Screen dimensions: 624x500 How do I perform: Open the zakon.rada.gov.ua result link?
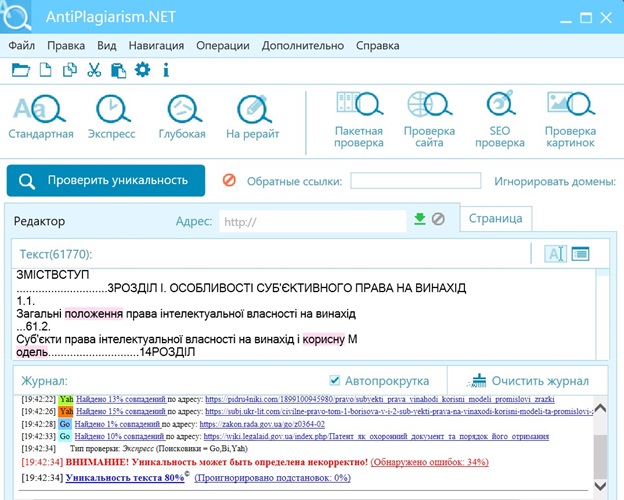coord(262,424)
